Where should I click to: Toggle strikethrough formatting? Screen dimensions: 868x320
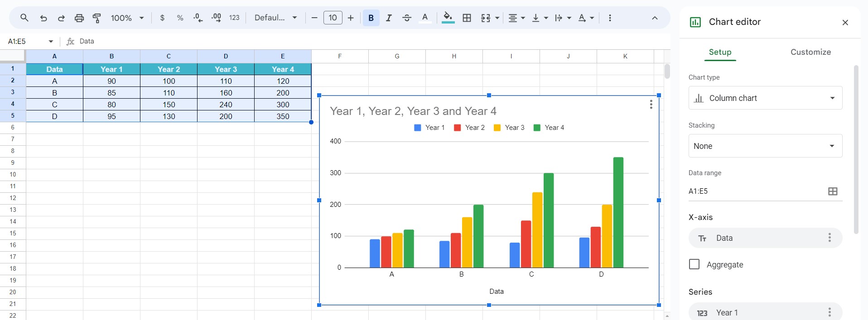(407, 18)
